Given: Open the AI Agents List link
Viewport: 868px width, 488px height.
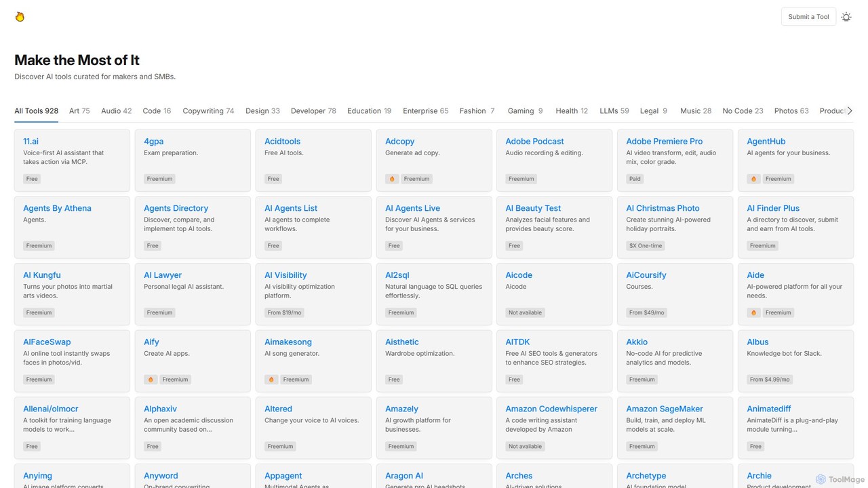Looking at the screenshot, I should (x=291, y=209).
